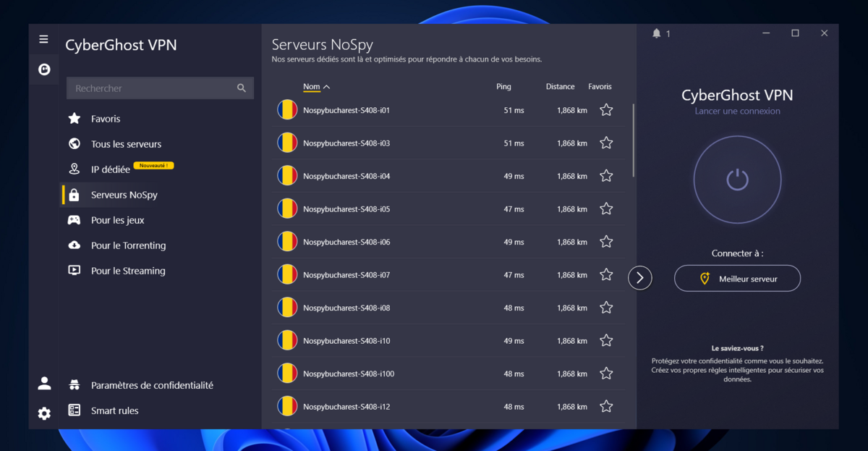Click Romanian flag of Nospybucharest-S408-i08

287,308
